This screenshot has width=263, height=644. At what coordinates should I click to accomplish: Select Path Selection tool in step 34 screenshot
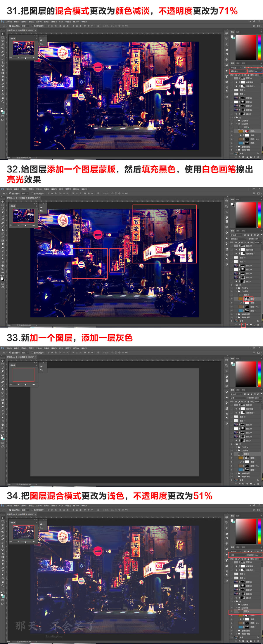tap(3, 575)
